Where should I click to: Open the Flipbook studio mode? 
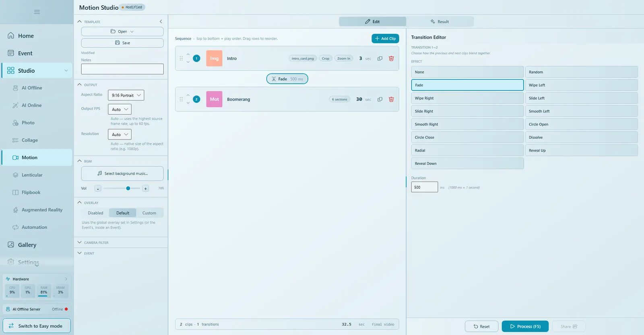[37, 193]
